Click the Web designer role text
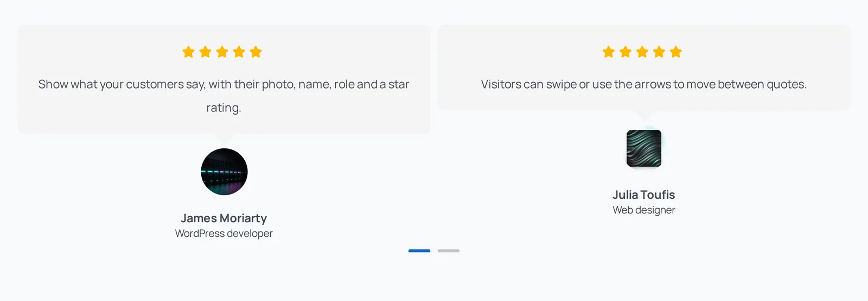The height and width of the screenshot is (301, 868). 644,210
